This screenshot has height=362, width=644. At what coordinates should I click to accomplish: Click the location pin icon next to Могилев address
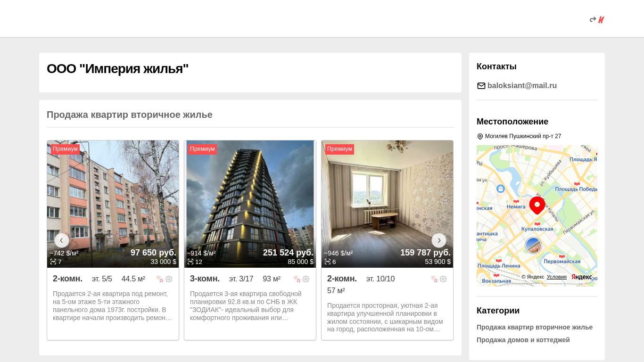pos(480,137)
